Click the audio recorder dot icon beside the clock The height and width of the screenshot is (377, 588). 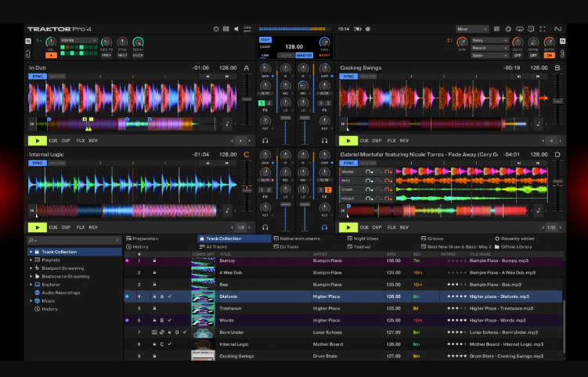(368, 29)
